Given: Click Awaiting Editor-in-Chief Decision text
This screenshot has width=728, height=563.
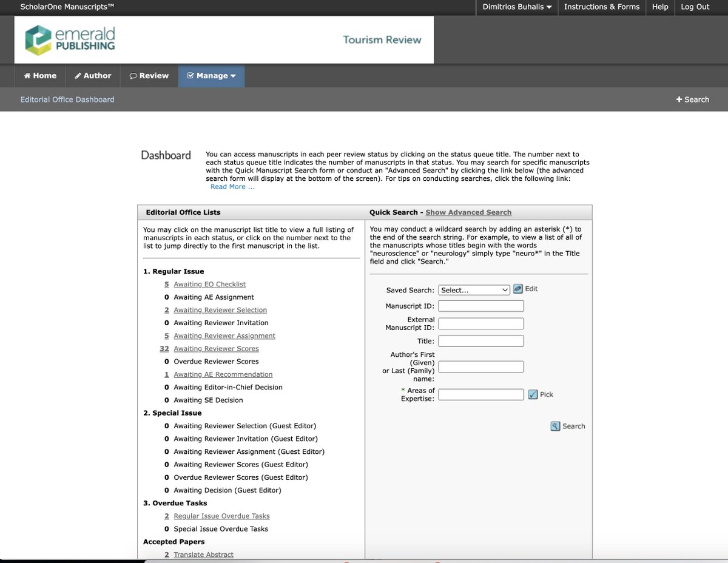Looking at the screenshot, I should point(228,388).
